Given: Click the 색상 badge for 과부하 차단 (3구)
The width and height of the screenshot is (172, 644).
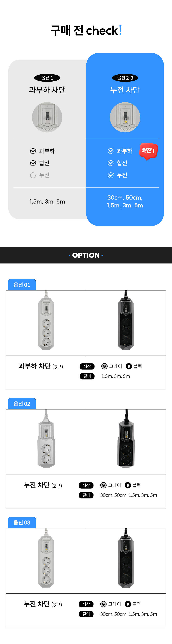Looking at the screenshot, I should coord(87,366).
